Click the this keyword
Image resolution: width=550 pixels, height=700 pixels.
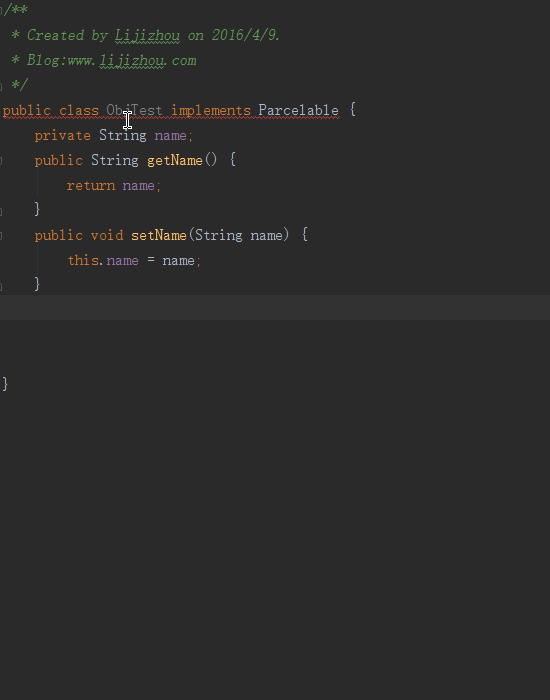[x=83, y=260]
